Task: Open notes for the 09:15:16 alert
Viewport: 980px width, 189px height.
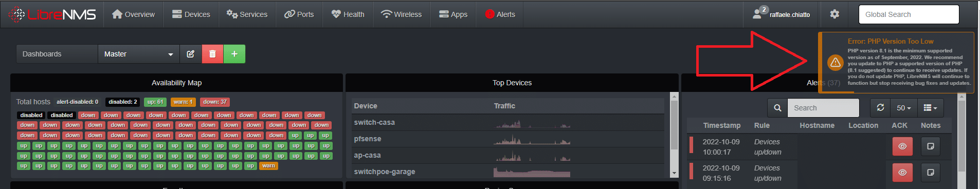Action: pyautogui.click(x=930, y=173)
